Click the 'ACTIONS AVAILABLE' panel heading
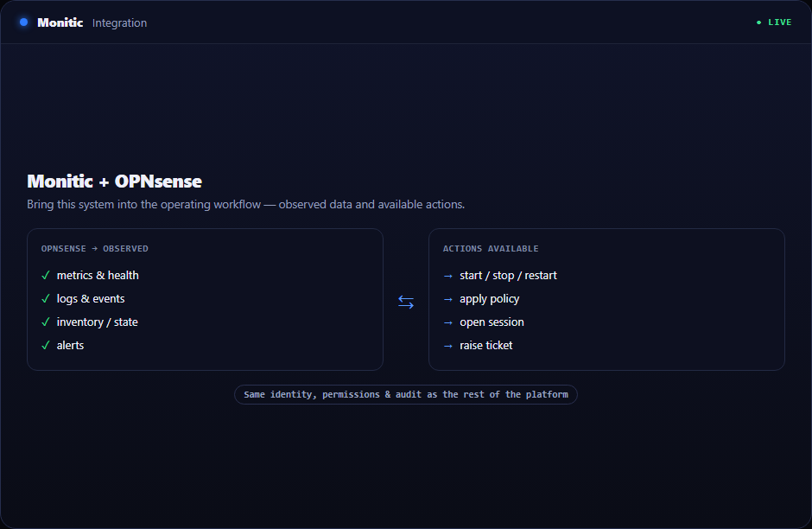Image resolution: width=812 pixels, height=529 pixels. pyautogui.click(x=491, y=249)
